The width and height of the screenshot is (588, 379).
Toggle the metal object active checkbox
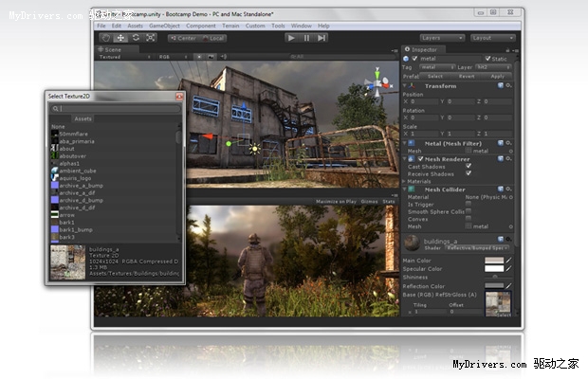point(414,59)
